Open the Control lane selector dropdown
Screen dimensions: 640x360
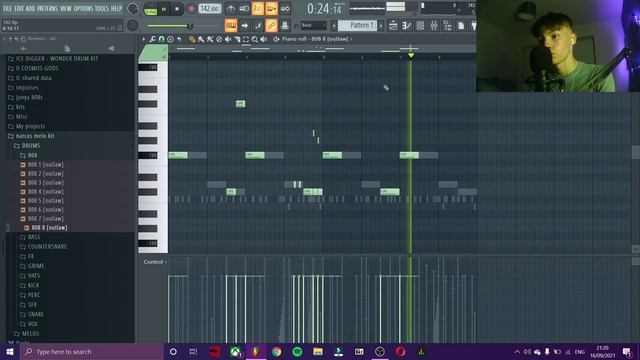click(x=155, y=262)
